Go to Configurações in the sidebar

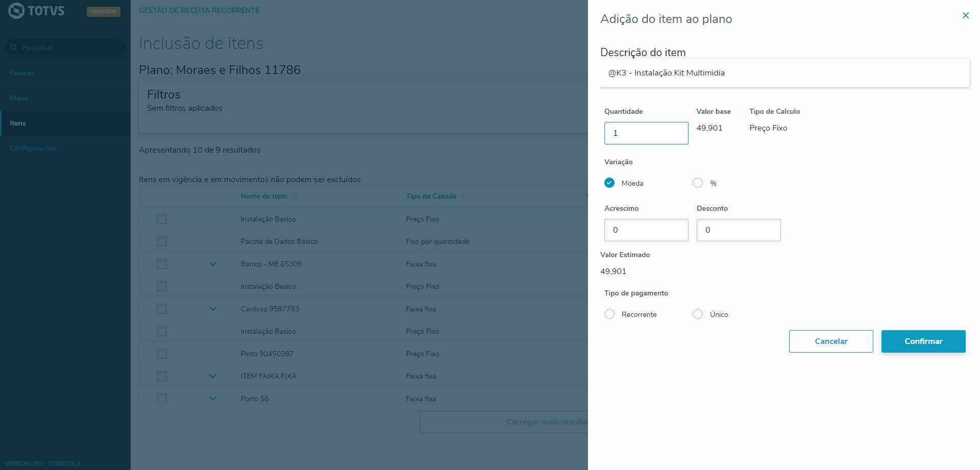point(33,148)
